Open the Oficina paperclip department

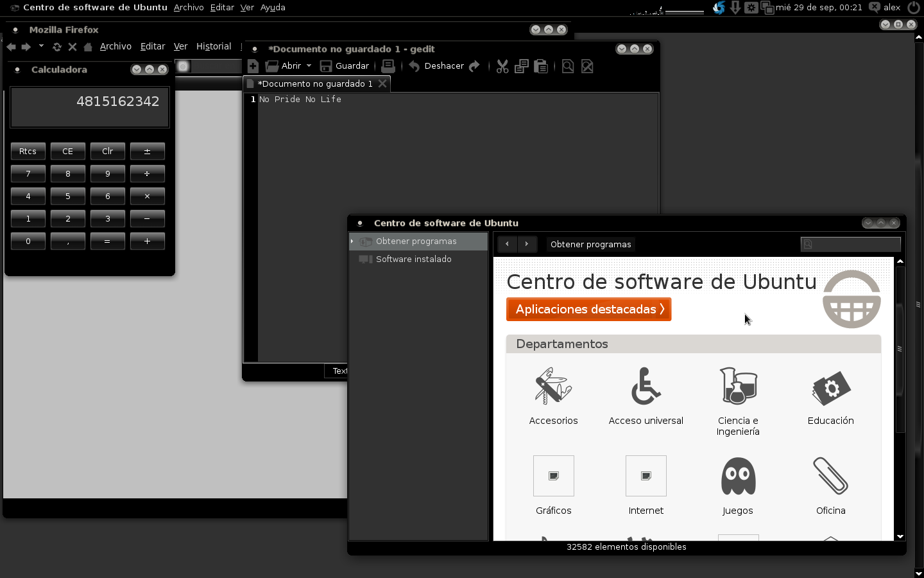click(x=831, y=486)
